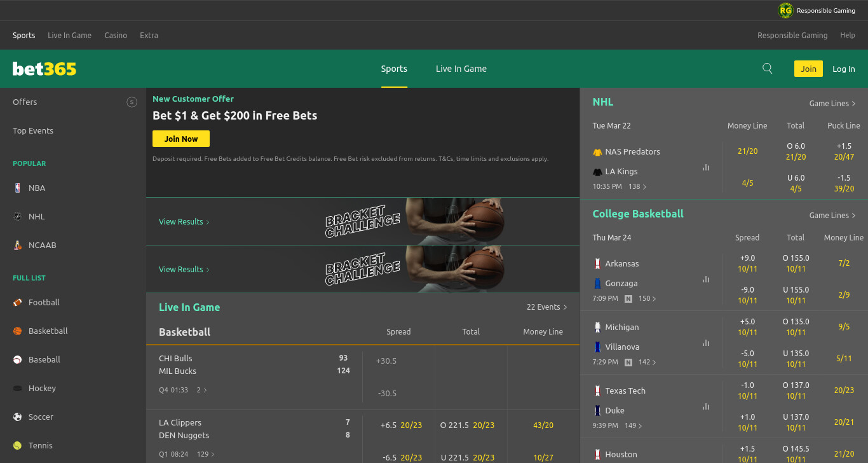Click the Gonzaga jersey icon
Screen dimensions: 868x463
[x=597, y=283]
